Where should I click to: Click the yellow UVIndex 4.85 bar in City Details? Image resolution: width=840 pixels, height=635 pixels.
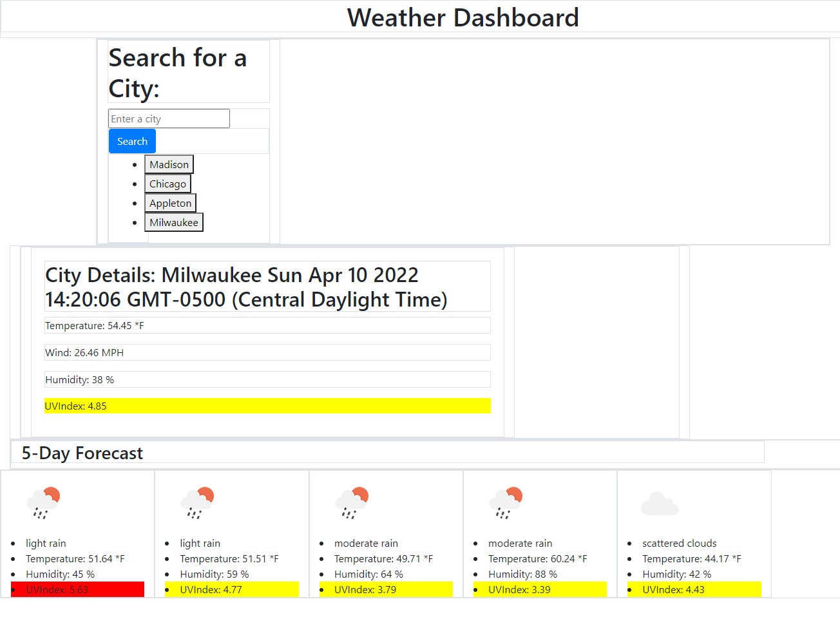267,406
